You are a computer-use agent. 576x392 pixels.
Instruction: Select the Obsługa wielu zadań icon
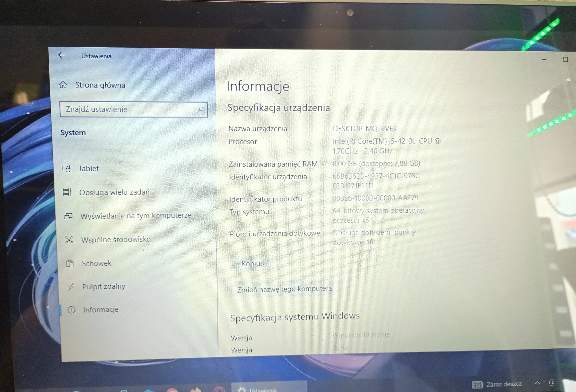67,192
